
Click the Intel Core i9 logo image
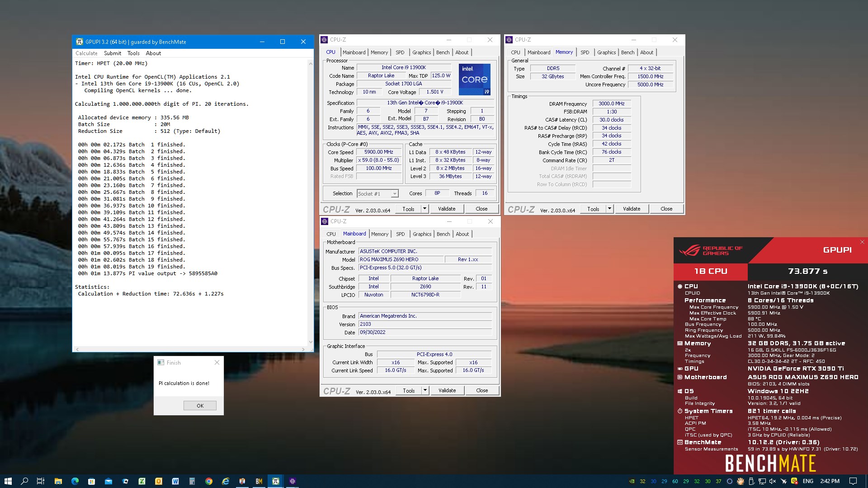(475, 80)
